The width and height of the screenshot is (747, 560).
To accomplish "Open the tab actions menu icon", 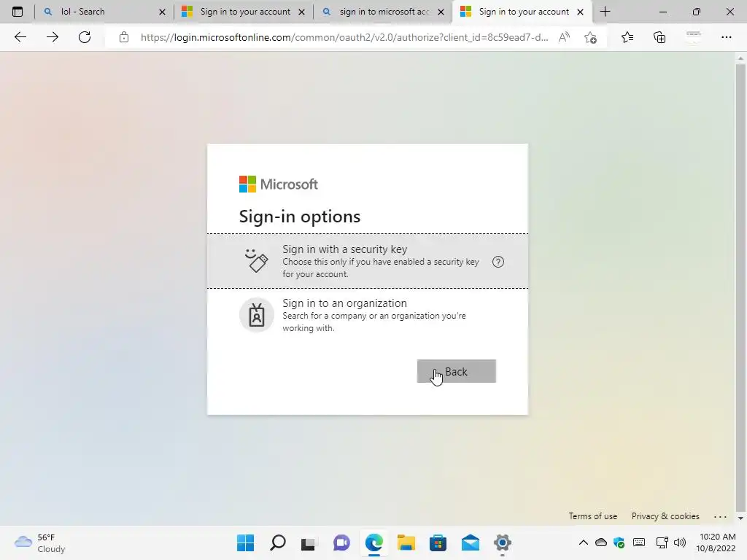I will click(x=18, y=12).
